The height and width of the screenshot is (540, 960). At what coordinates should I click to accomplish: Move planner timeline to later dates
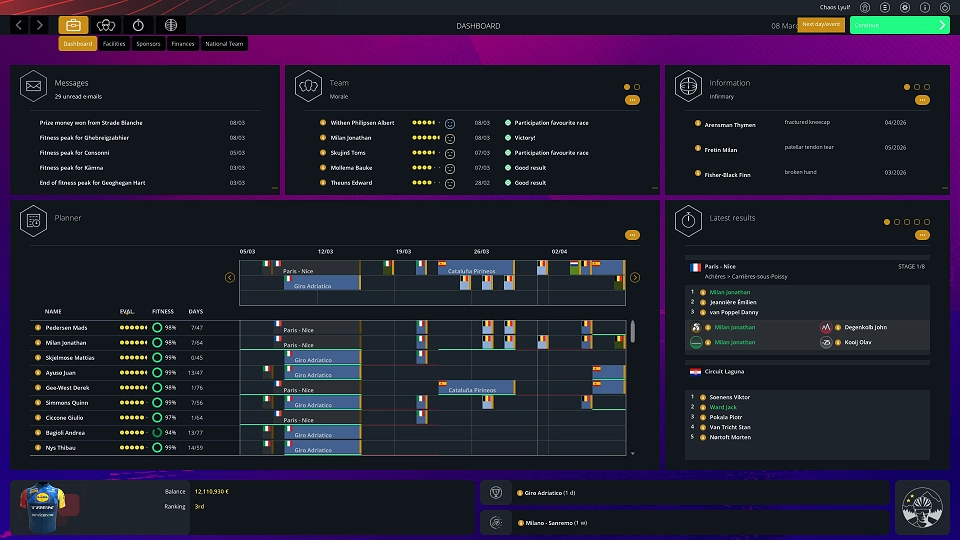pyautogui.click(x=635, y=277)
